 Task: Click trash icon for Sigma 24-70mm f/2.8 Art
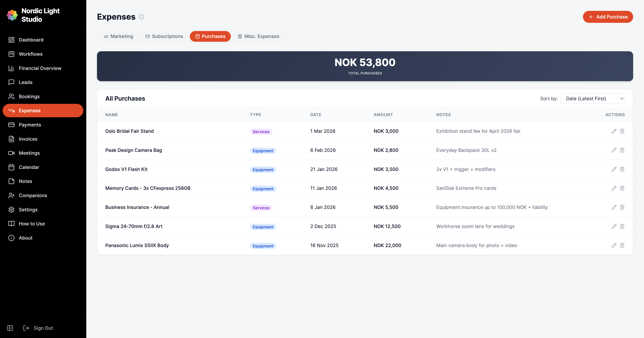coord(622,226)
